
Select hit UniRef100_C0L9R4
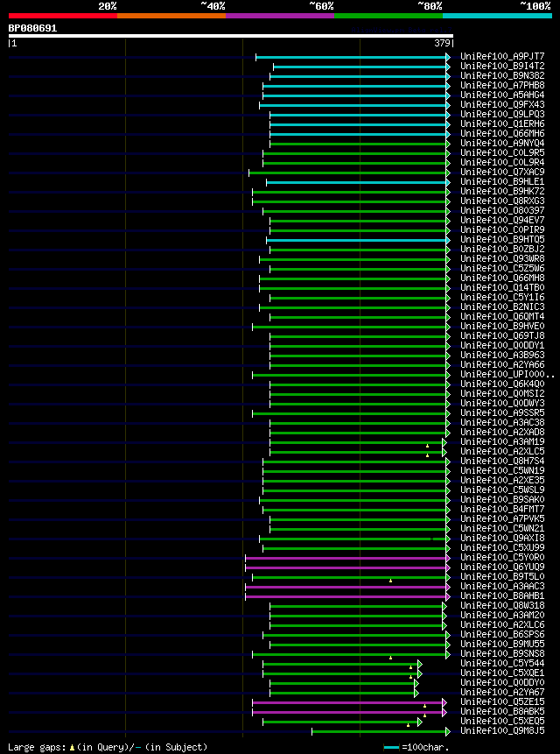click(502, 163)
